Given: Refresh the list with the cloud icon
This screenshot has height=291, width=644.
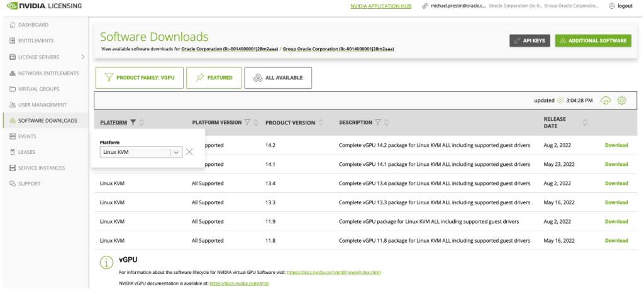Looking at the screenshot, I should pyautogui.click(x=606, y=100).
